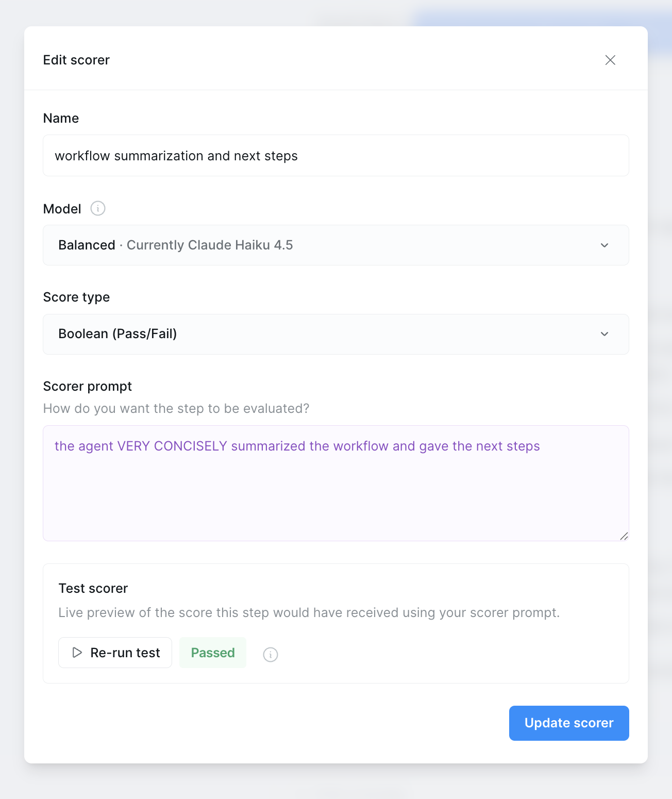Close the Edit scorer dialog
Image resolution: width=672 pixels, height=799 pixels.
(x=610, y=60)
